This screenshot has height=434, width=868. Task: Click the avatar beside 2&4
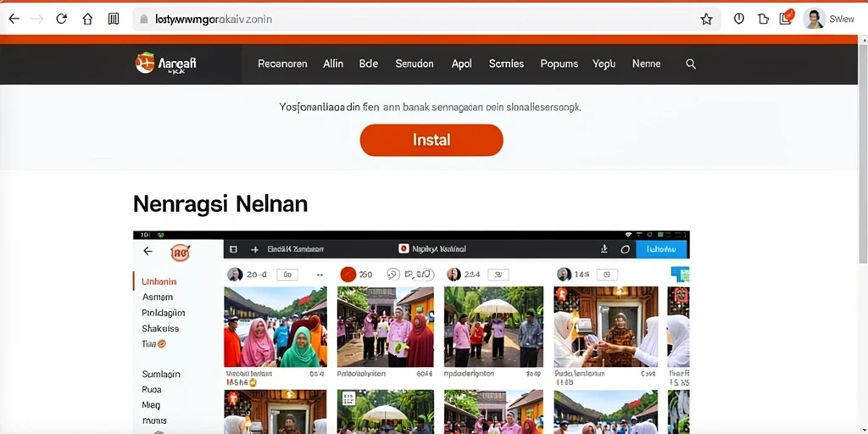454,275
